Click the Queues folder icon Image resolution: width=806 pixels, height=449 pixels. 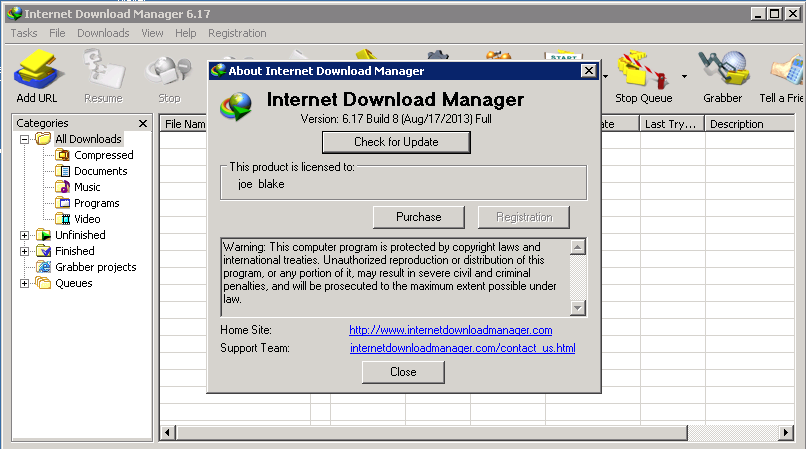[x=44, y=283]
